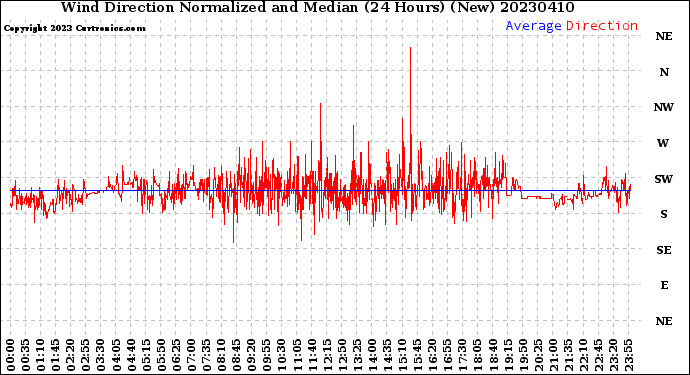
Task: Click the 03:30 time axis label
Action: click(x=101, y=355)
